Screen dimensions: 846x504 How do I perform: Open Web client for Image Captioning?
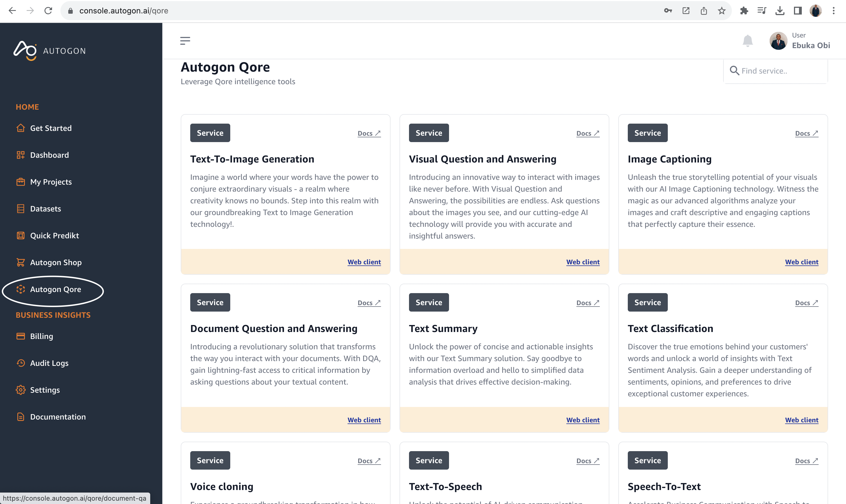(x=802, y=262)
